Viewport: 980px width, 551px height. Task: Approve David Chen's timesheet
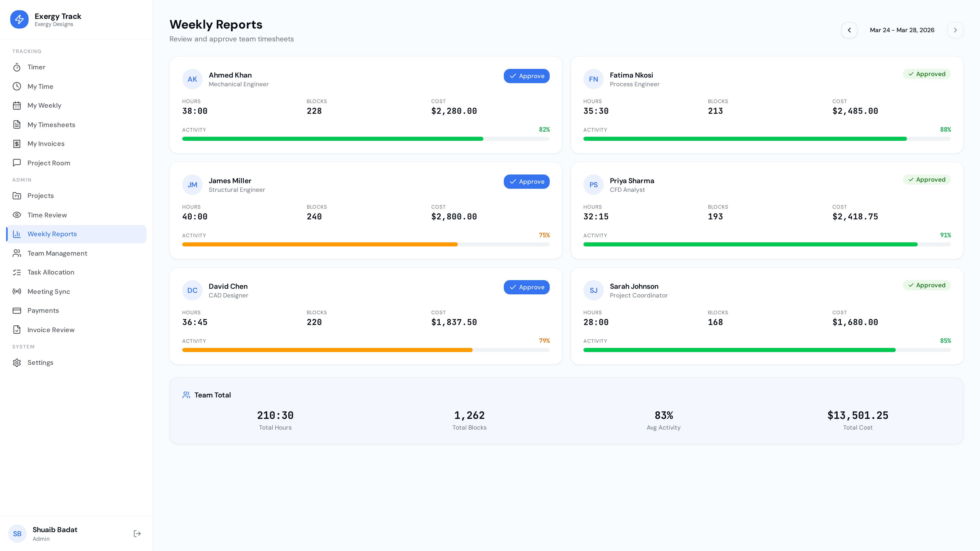coord(526,287)
